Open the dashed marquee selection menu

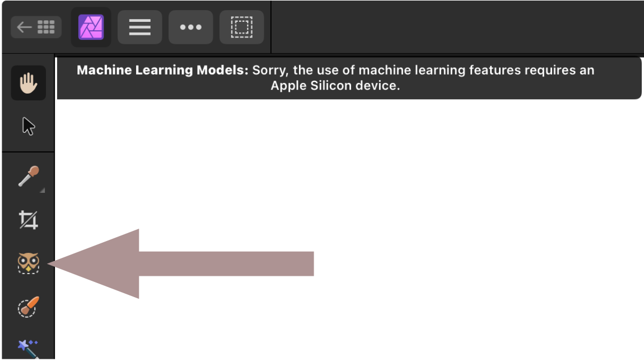click(241, 27)
